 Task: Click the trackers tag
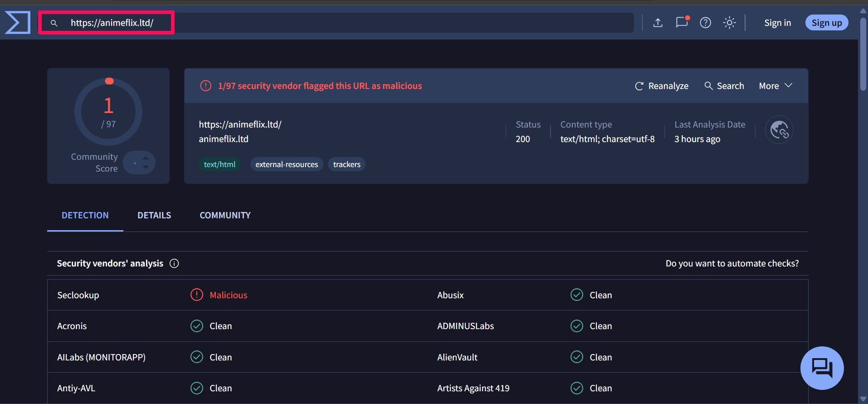[x=346, y=164]
